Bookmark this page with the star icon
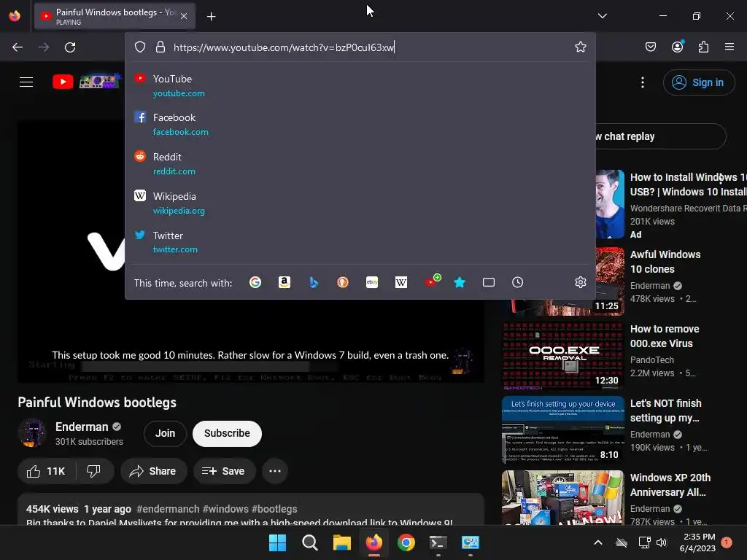This screenshot has height=560, width=747. pyautogui.click(x=580, y=47)
